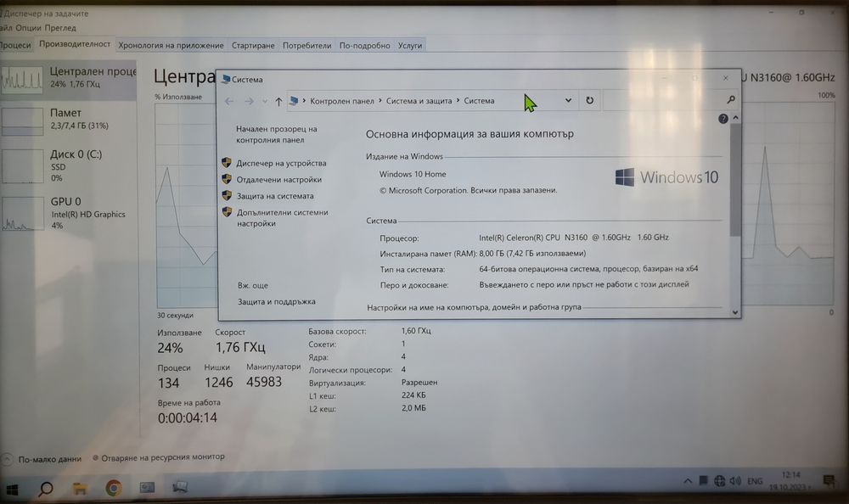Click the network globe tray icon
Viewport: 849px width, 504px height.
pyautogui.click(x=719, y=481)
